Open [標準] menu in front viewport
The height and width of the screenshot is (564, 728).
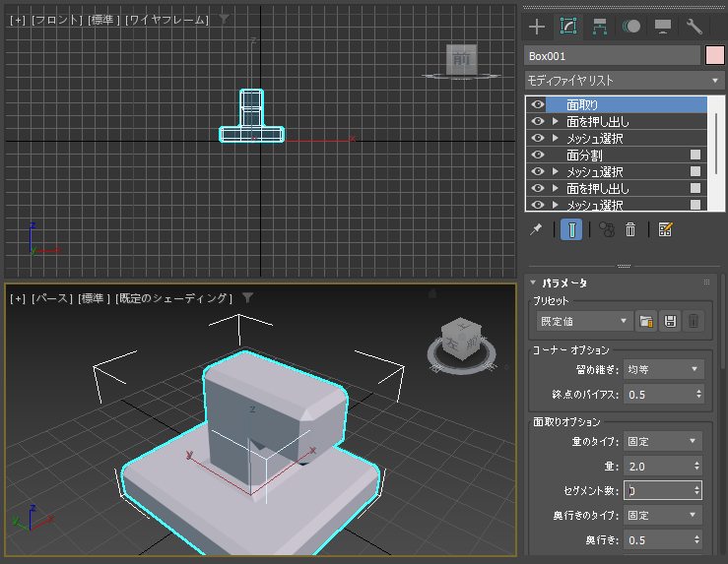(104, 20)
